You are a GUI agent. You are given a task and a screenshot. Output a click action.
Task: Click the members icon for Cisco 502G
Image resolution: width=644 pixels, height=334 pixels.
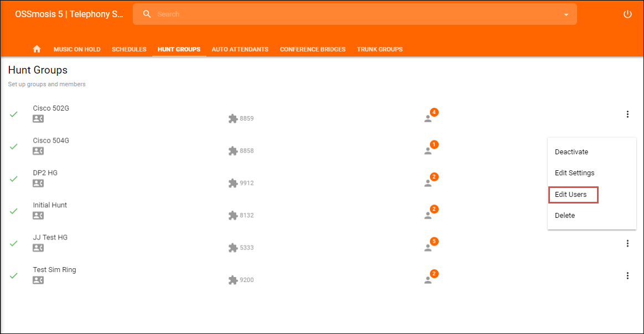[428, 118]
